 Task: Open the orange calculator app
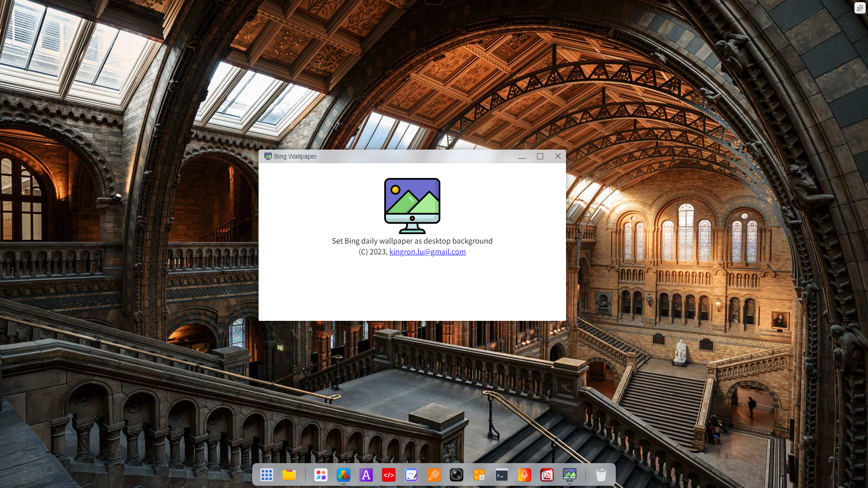pyautogui.click(x=479, y=475)
